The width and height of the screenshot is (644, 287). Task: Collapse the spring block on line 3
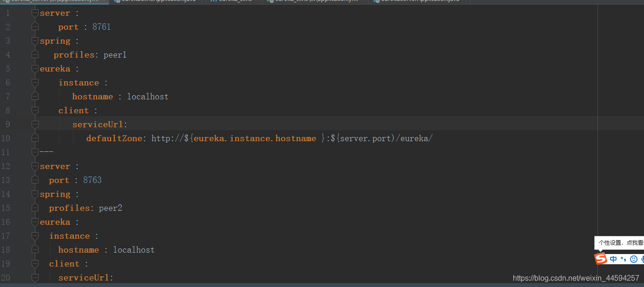(x=35, y=41)
